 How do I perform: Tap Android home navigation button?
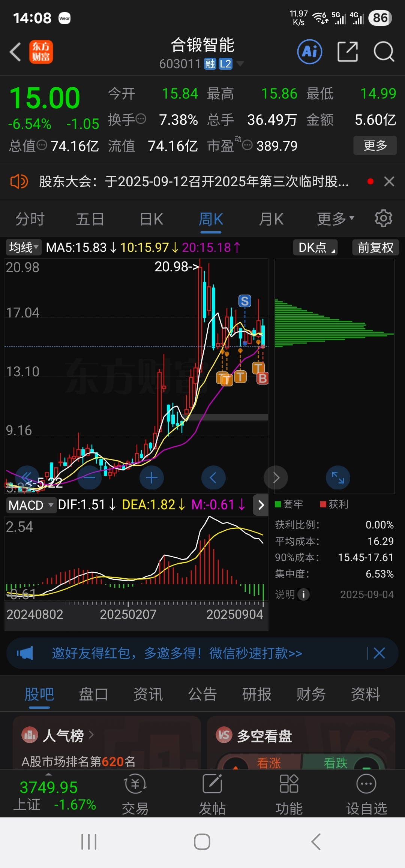(202, 842)
